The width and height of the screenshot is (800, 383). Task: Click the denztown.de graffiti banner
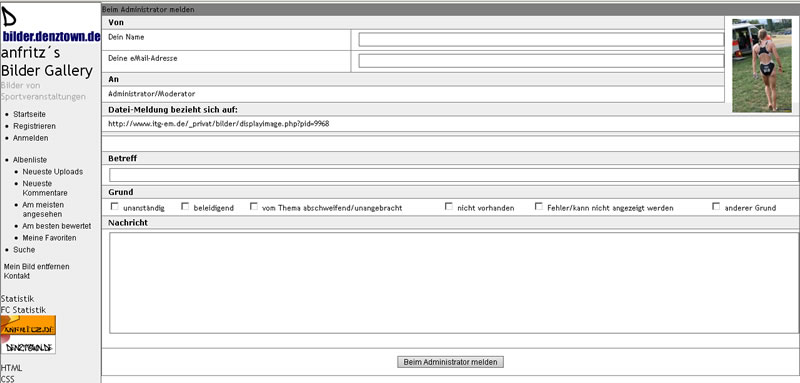point(29,345)
